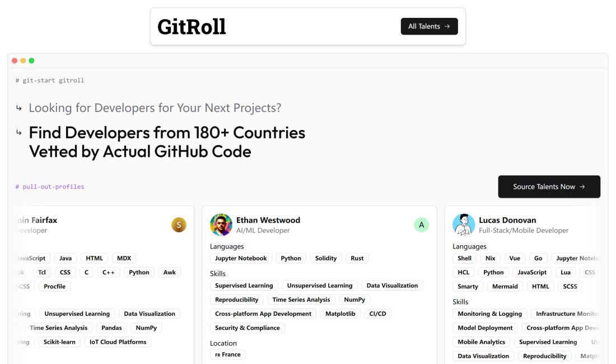Screen dimensions: 616x364
Task: Click the gold S grade badge
Action: (179, 225)
